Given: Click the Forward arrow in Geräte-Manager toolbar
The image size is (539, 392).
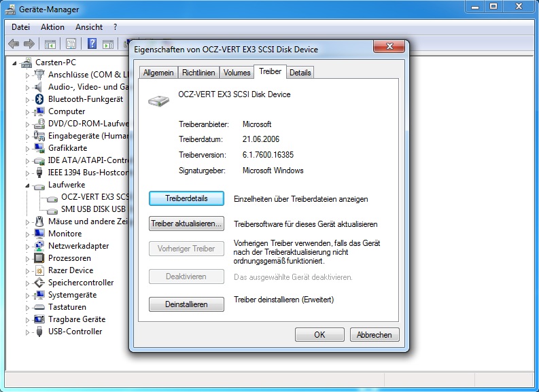Looking at the screenshot, I should (x=29, y=44).
